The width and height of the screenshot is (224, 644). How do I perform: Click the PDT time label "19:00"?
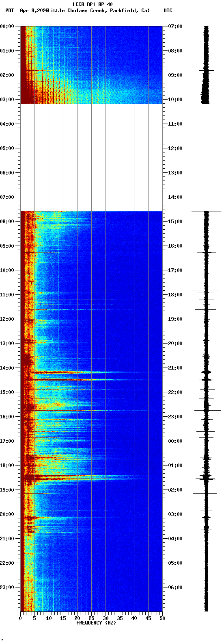click(6, 490)
